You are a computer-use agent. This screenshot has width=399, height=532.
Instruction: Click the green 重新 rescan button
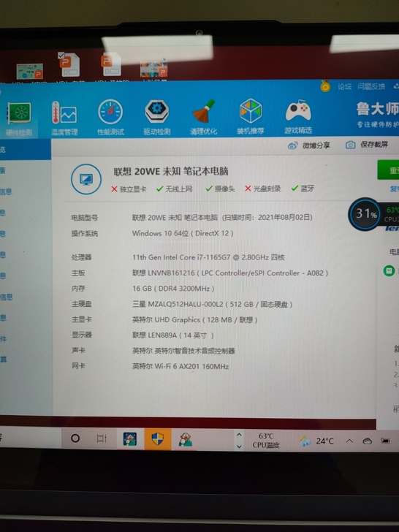pyautogui.click(x=389, y=170)
